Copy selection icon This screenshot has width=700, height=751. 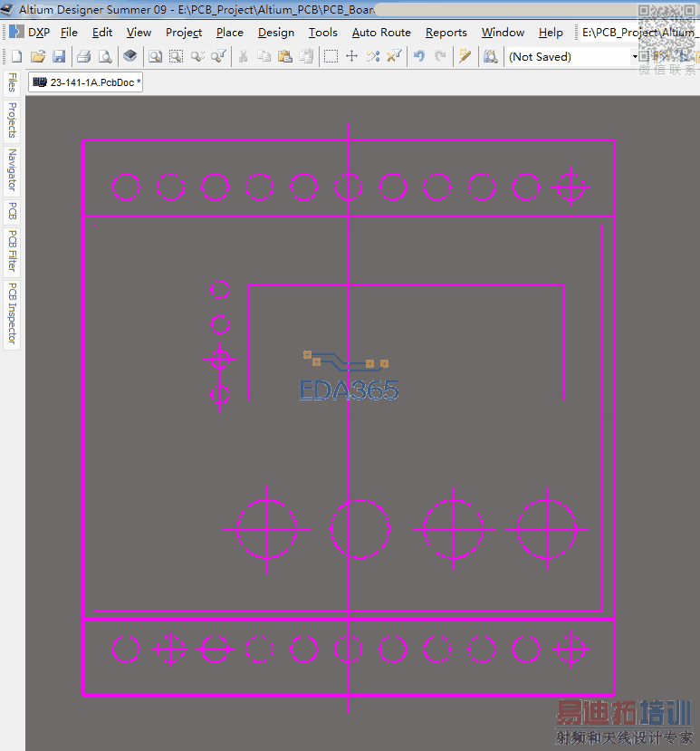pyautogui.click(x=264, y=56)
